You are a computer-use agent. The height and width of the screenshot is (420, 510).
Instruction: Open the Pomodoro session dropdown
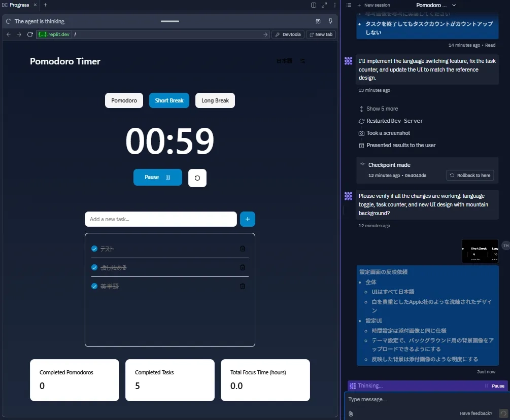[x=436, y=5]
